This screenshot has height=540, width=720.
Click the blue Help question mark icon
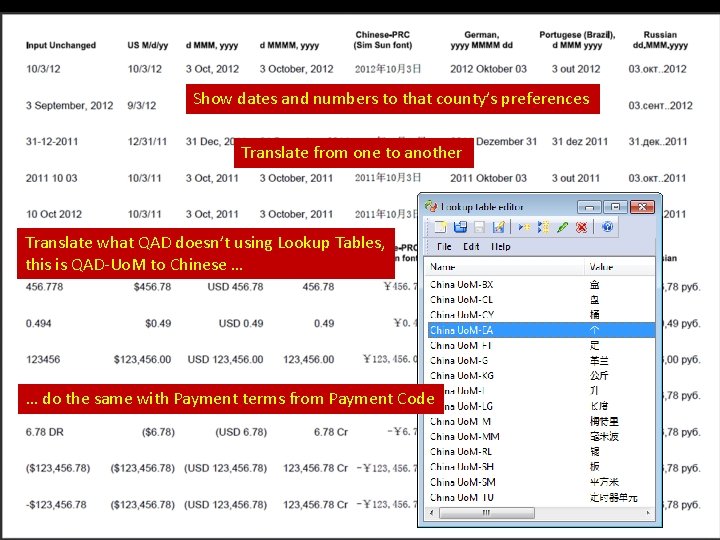point(607,227)
